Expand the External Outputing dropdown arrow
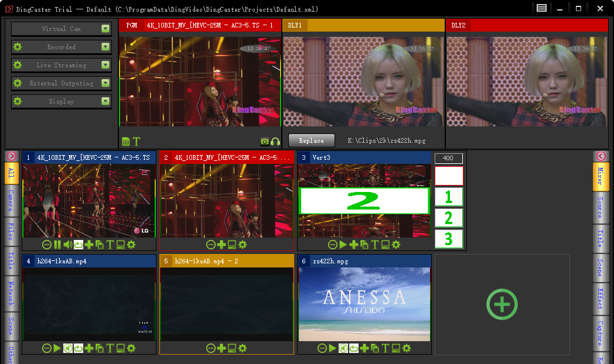The image size is (614, 364). click(105, 83)
